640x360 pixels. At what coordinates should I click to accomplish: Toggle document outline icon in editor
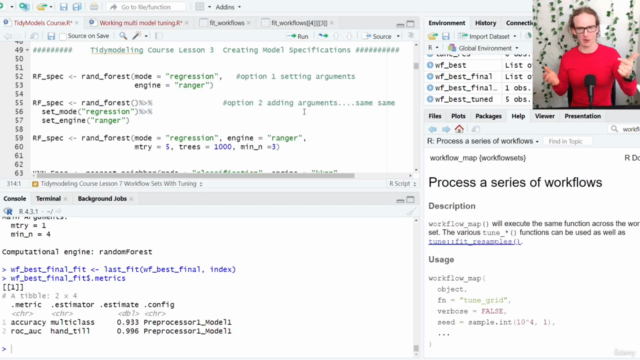[x=411, y=36]
